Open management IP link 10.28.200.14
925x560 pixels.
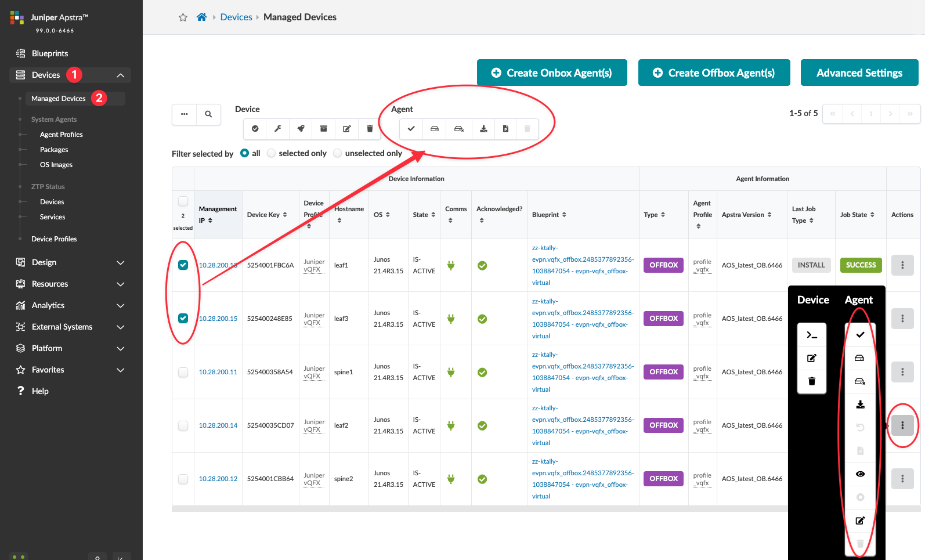pyautogui.click(x=218, y=425)
